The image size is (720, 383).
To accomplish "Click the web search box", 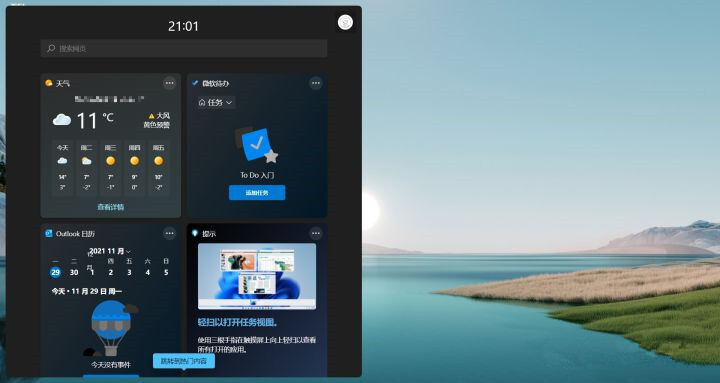I will [184, 48].
